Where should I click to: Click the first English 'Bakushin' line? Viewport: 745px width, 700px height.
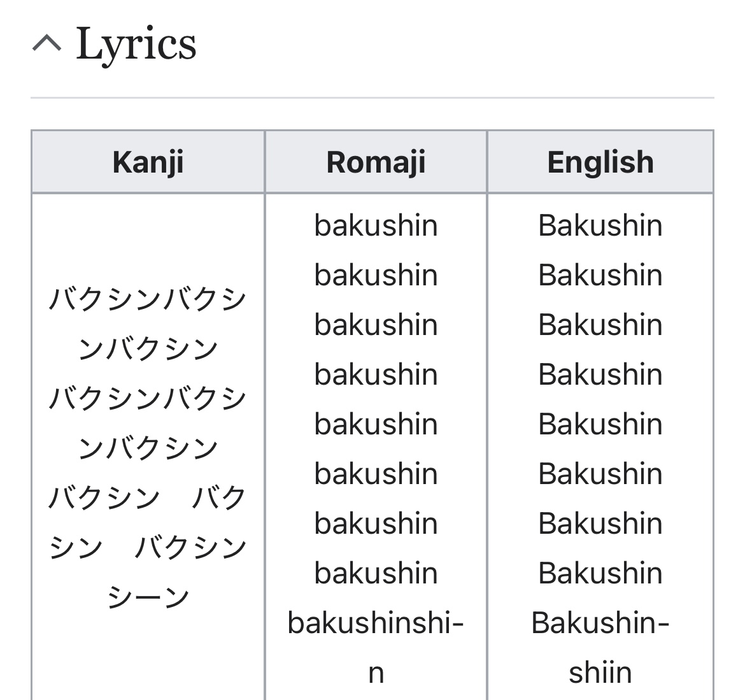(600, 225)
